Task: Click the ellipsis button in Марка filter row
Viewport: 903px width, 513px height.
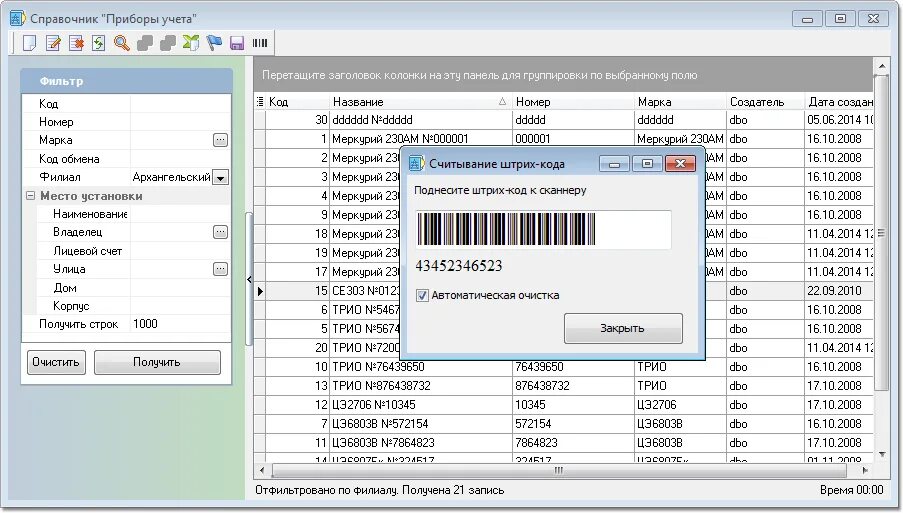Action: (x=220, y=140)
